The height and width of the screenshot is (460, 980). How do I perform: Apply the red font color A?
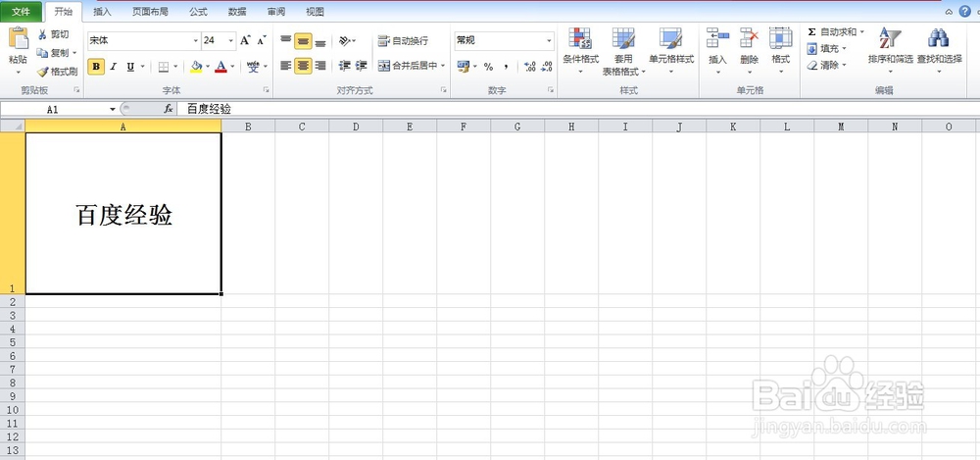pyautogui.click(x=220, y=67)
